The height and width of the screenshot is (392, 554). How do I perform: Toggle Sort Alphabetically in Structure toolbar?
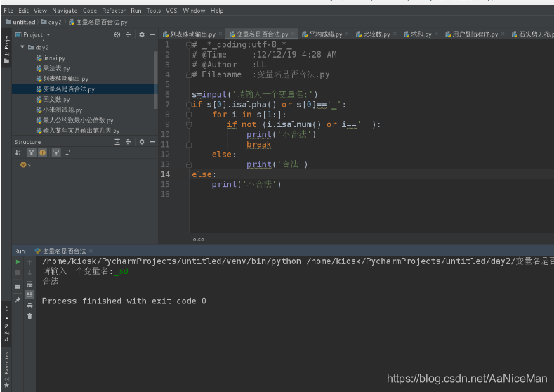coord(18,152)
